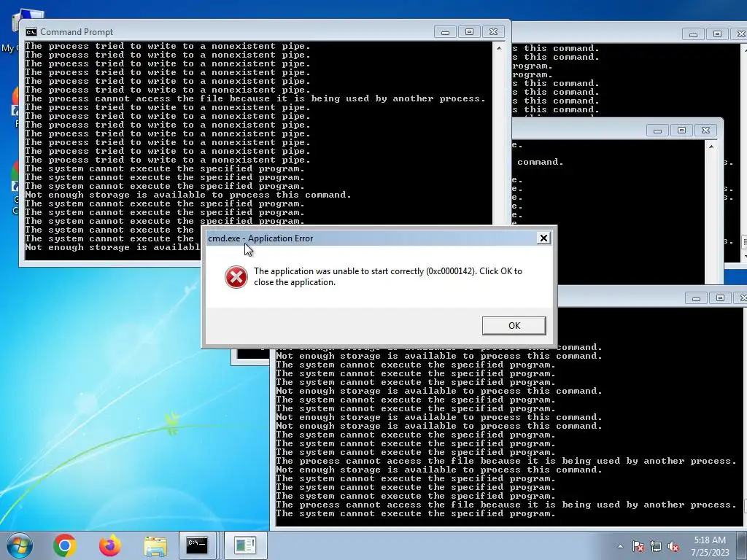
Task: Minimize the top-right background console window
Action: coord(693,34)
